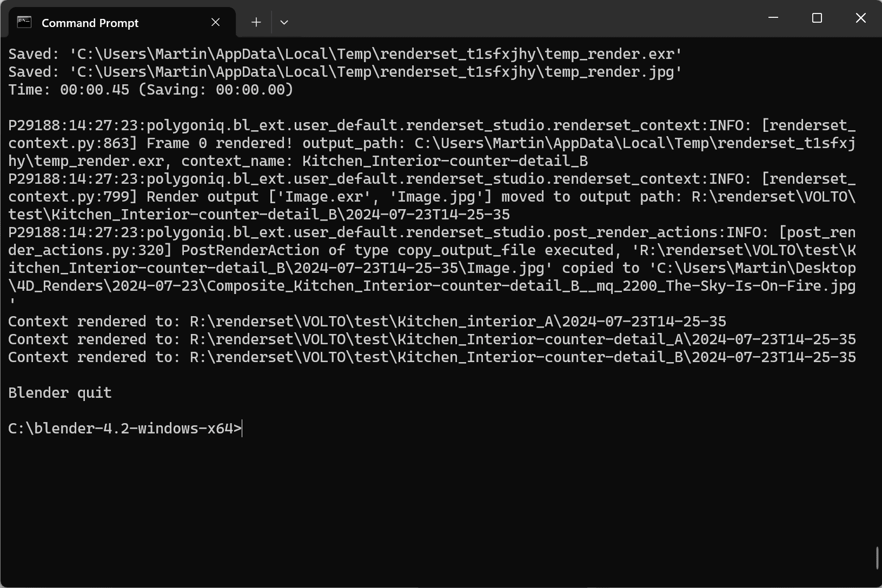Click the X to close Command Prompt tab
The image size is (882, 588).
215,22
